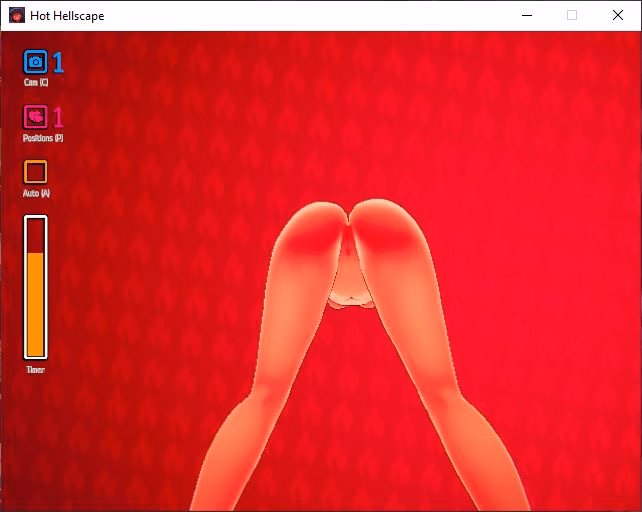
Task: Click the orange filled part of the Timer bar
Action: 35,305
